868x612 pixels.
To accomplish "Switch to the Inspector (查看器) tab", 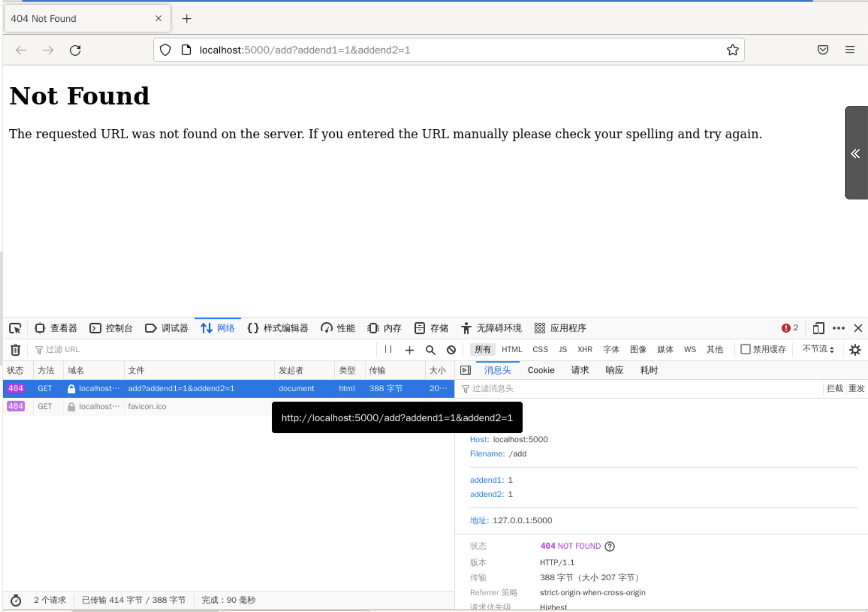I will pyautogui.click(x=56, y=328).
